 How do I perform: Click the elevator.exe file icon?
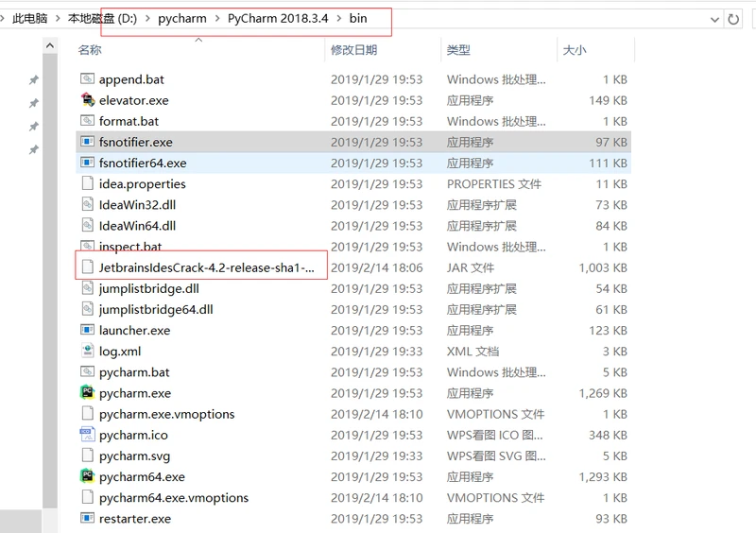pos(87,100)
